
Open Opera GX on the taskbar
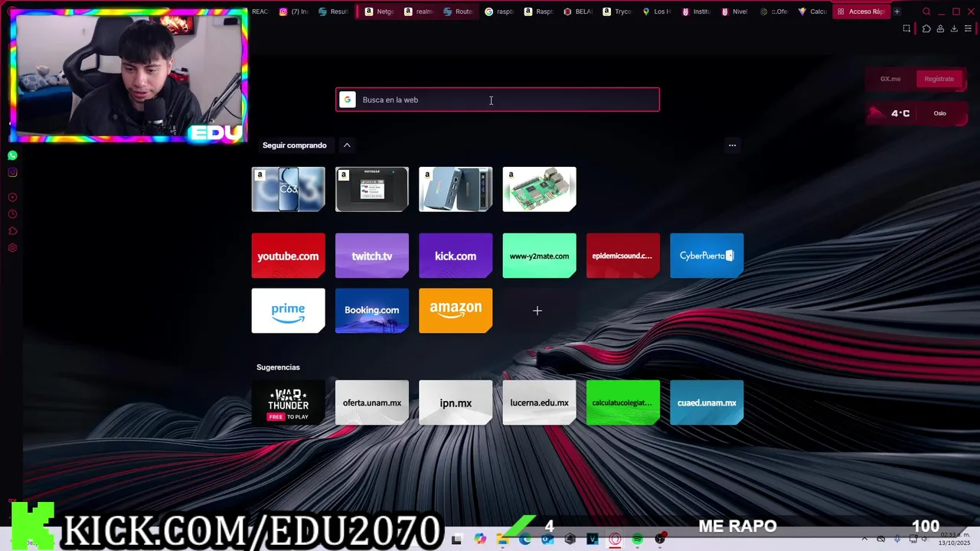tap(615, 539)
